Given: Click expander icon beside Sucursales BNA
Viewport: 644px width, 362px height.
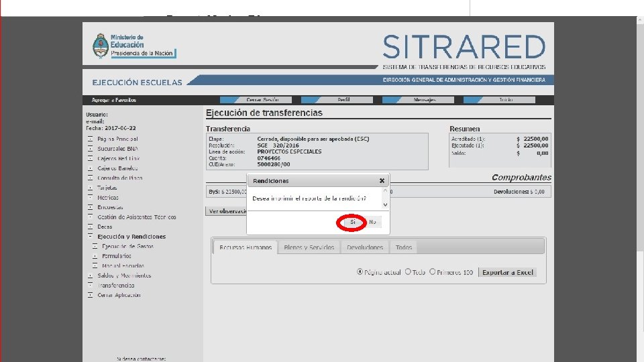Looking at the screenshot, I should [x=90, y=149].
